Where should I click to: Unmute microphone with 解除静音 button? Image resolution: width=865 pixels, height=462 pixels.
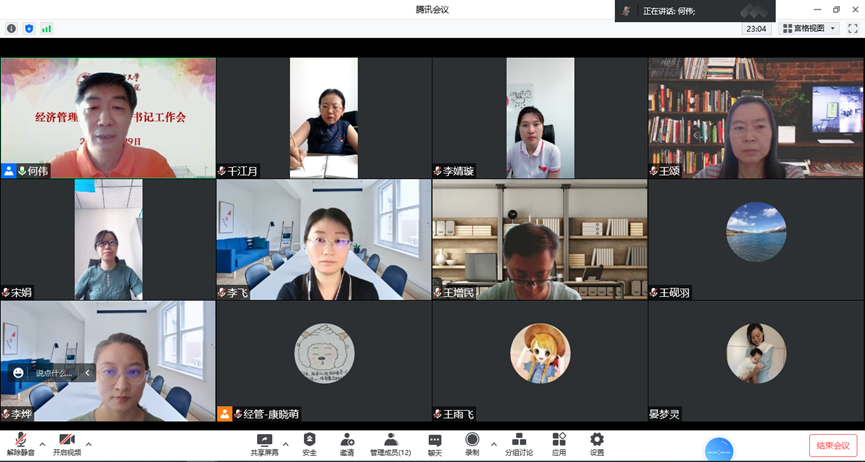click(20, 444)
